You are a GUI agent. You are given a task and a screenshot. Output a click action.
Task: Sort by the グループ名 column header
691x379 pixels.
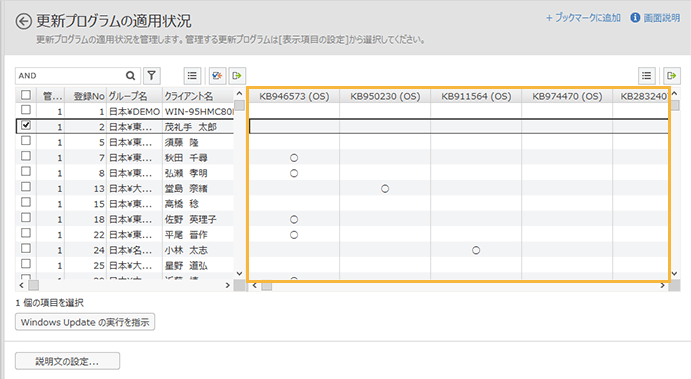(134, 96)
